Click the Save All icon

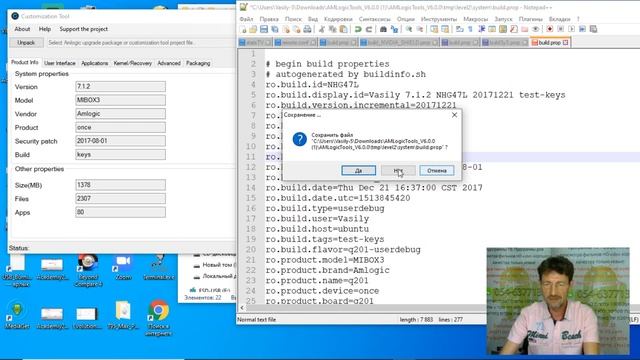point(275,29)
